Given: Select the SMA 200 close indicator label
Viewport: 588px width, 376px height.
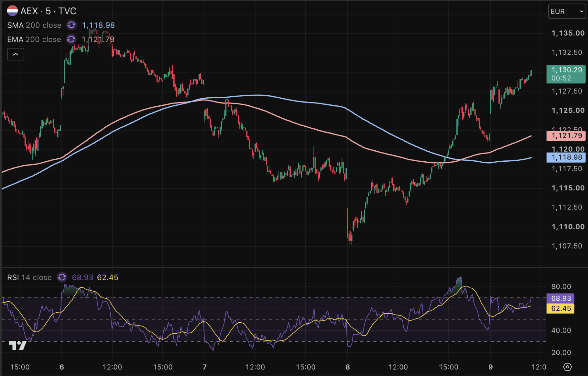Looking at the screenshot, I should point(34,25).
